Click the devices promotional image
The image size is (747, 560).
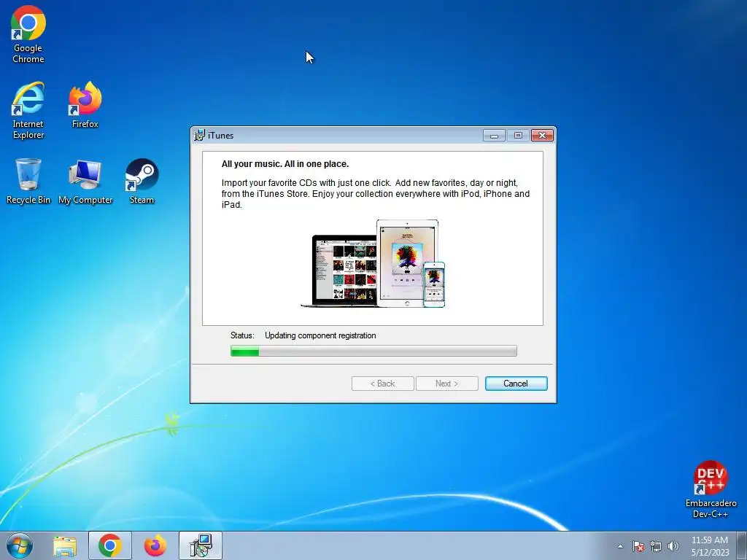[373, 263]
